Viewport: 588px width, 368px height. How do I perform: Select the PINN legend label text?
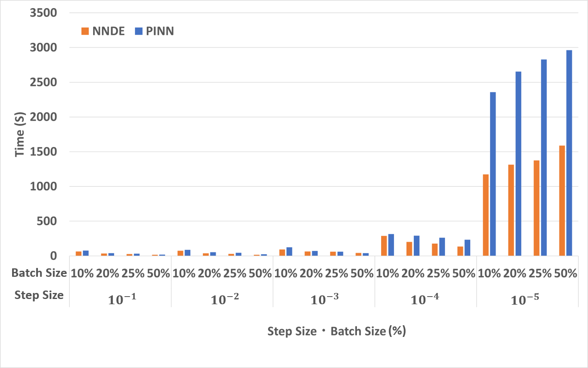[x=160, y=31]
